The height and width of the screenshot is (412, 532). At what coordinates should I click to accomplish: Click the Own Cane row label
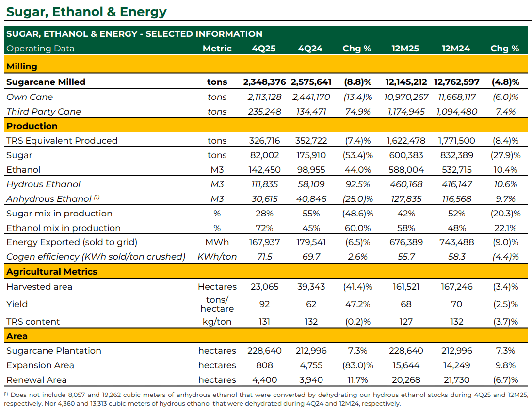[30, 97]
